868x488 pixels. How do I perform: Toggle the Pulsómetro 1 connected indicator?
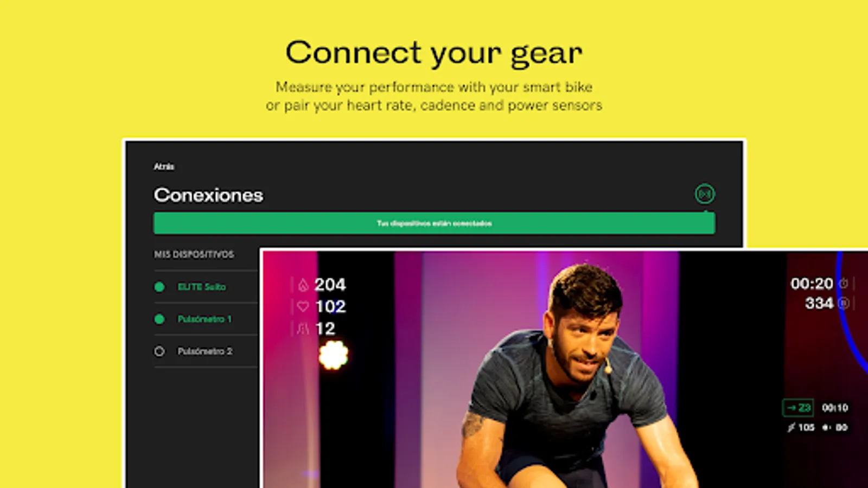159,319
